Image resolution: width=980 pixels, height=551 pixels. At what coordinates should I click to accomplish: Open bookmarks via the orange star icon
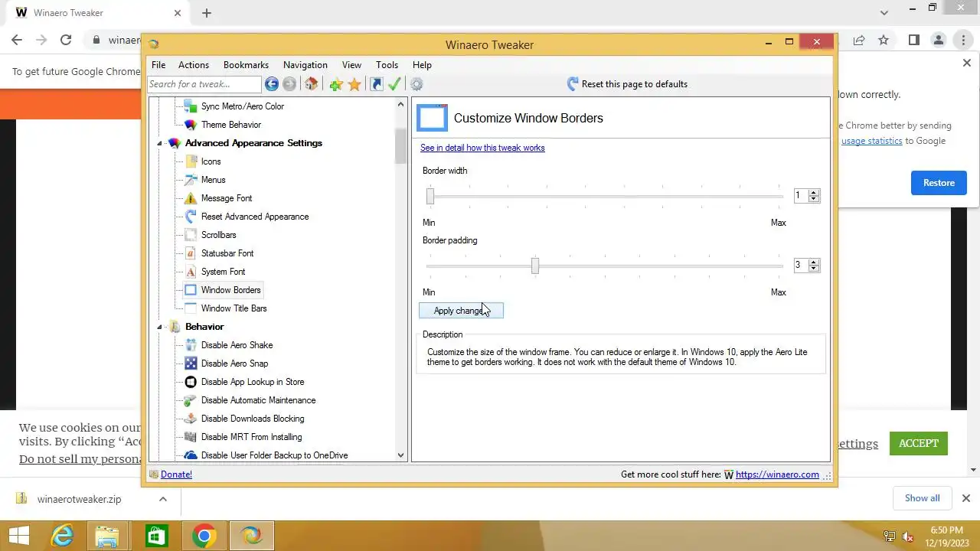coord(354,84)
